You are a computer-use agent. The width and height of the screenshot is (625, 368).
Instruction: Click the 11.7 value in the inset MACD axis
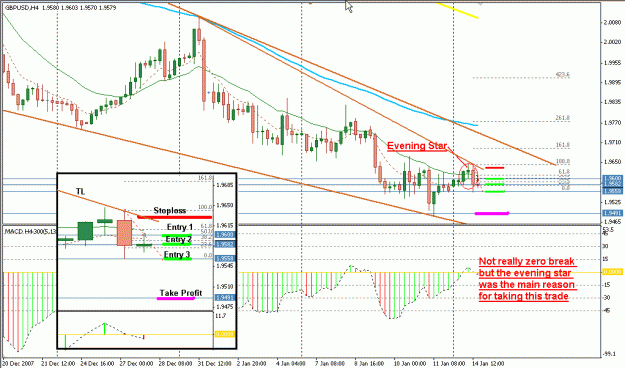click(x=220, y=316)
